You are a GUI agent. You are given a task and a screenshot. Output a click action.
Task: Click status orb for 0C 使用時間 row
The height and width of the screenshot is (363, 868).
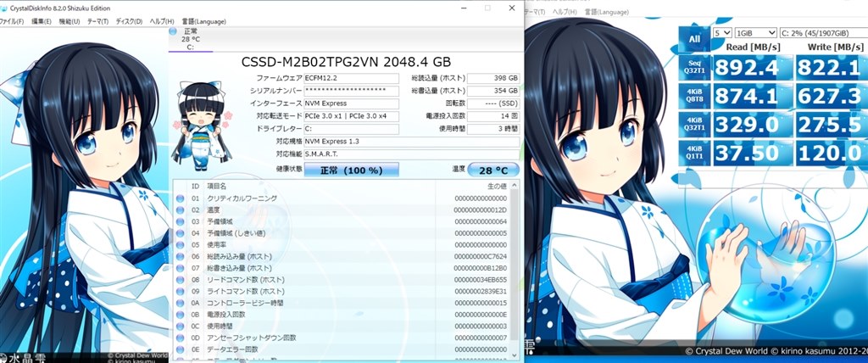click(180, 327)
